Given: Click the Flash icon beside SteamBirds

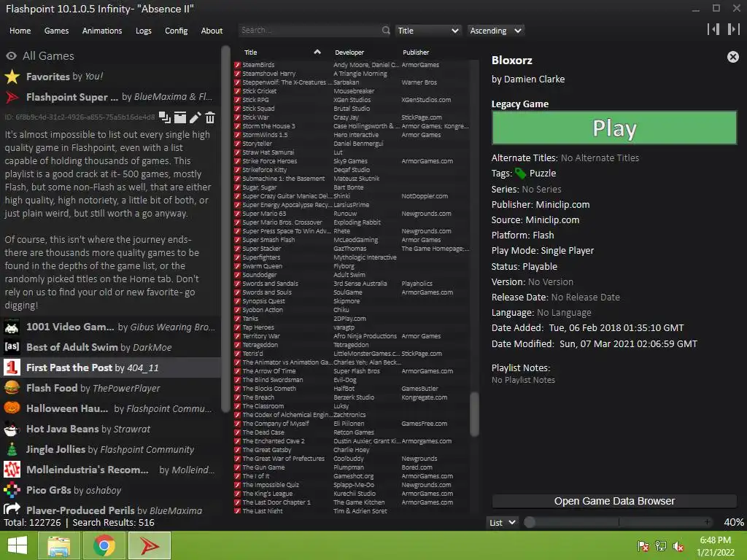Looking at the screenshot, I should 237,65.
